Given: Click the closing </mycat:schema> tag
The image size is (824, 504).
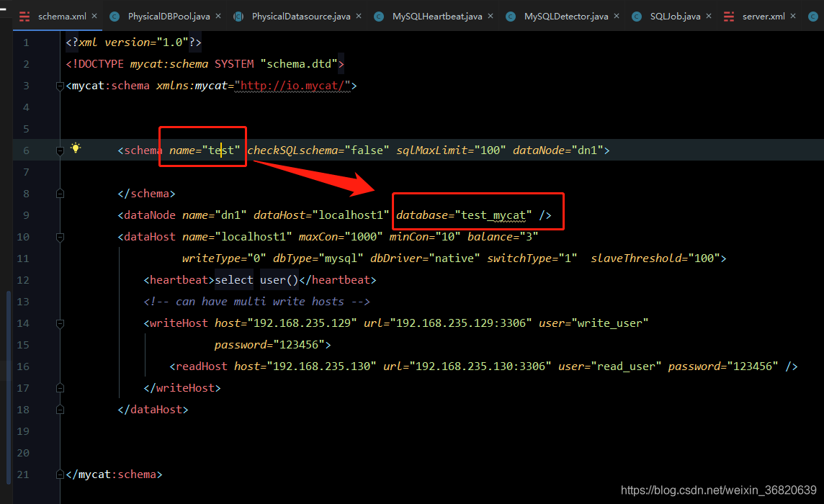Looking at the screenshot, I should coord(114,474).
